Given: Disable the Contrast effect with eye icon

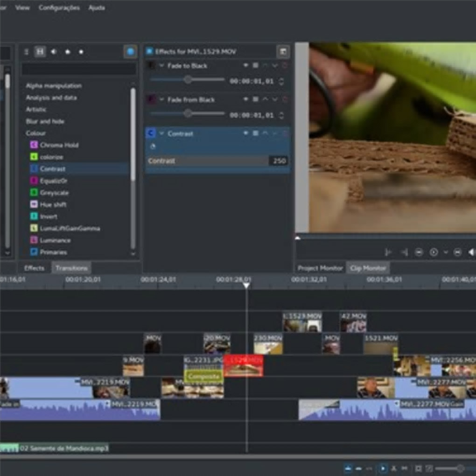Looking at the screenshot, I should point(246,133).
